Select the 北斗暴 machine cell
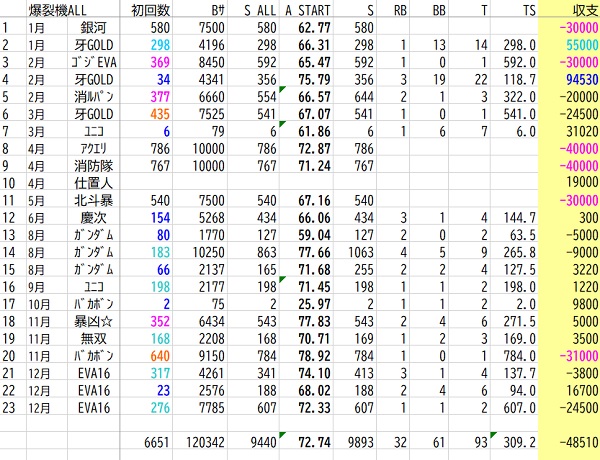The width and height of the screenshot is (600, 460). click(x=93, y=200)
